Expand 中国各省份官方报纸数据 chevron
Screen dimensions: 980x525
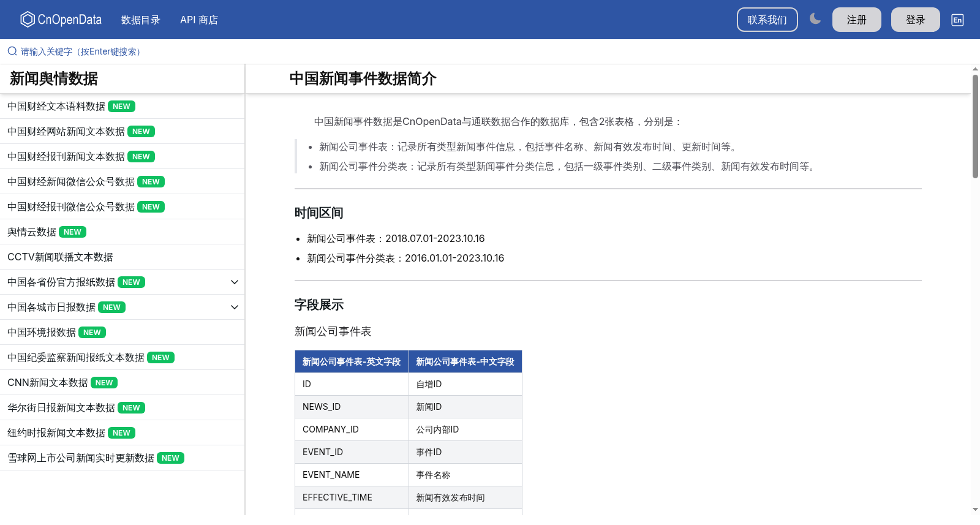coord(234,282)
